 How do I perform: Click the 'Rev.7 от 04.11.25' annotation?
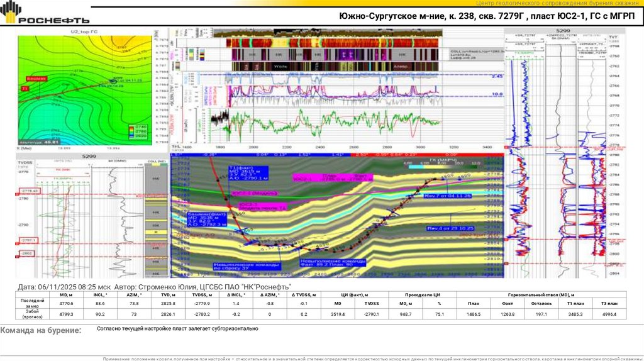coord(448,196)
